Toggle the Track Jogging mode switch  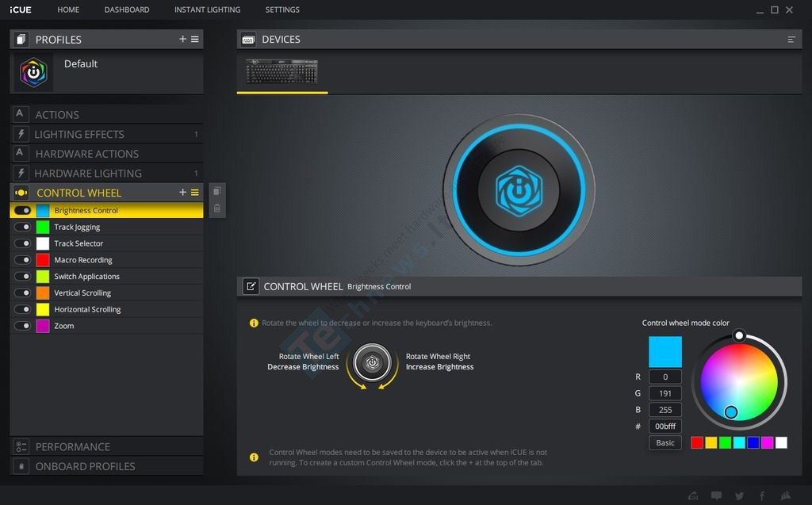pos(23,227)
